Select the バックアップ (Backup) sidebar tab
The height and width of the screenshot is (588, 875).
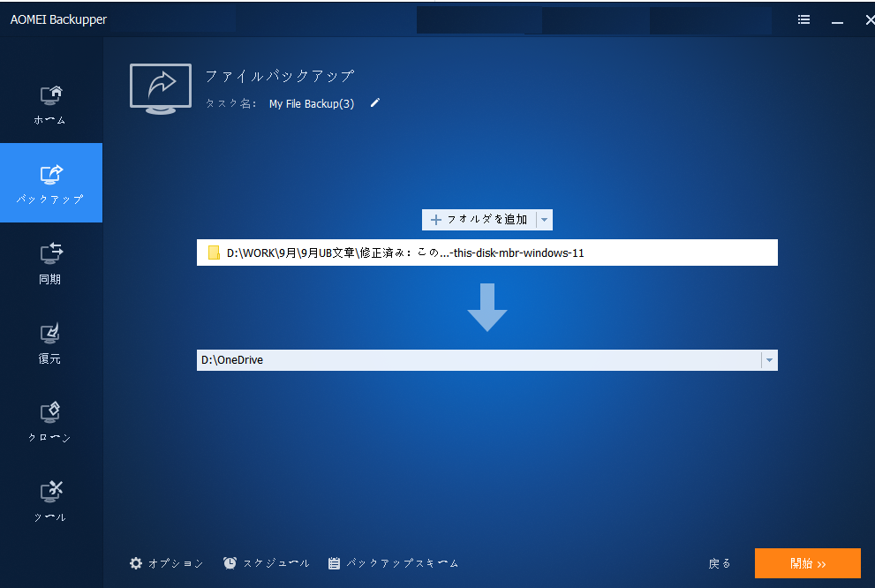(51, 183)
